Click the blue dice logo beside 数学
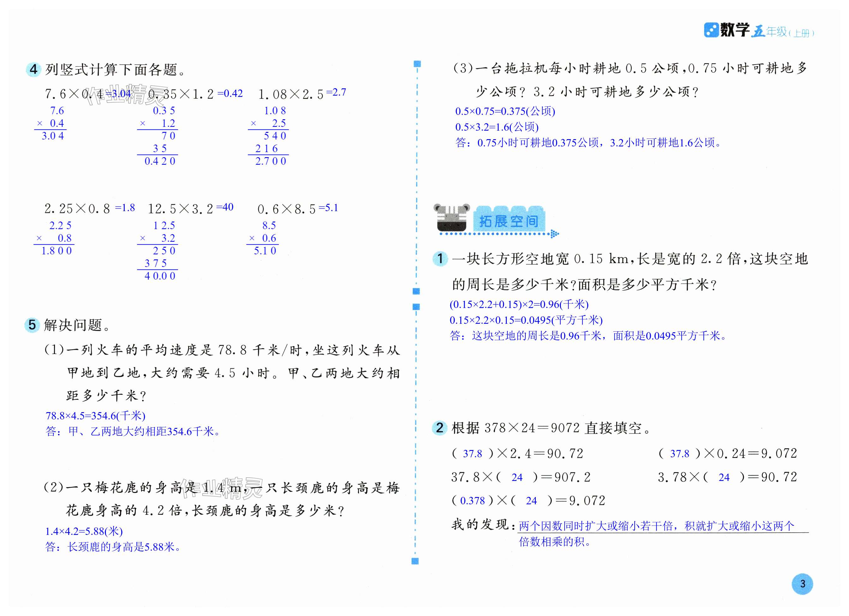Screen dimensions: 849x616 click(711, 30)
